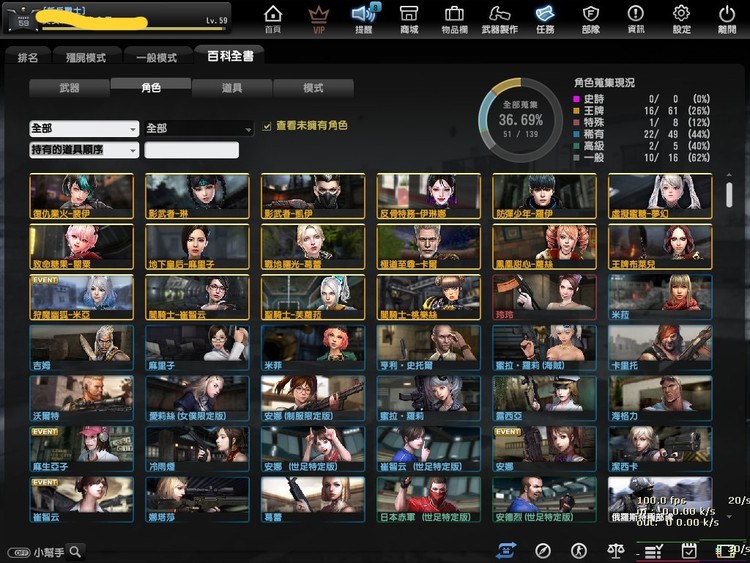Toggle the 小幫手 helper switch
Viewport: 750px width, 563px height.
pyautogui.click(x=19, y=552)
